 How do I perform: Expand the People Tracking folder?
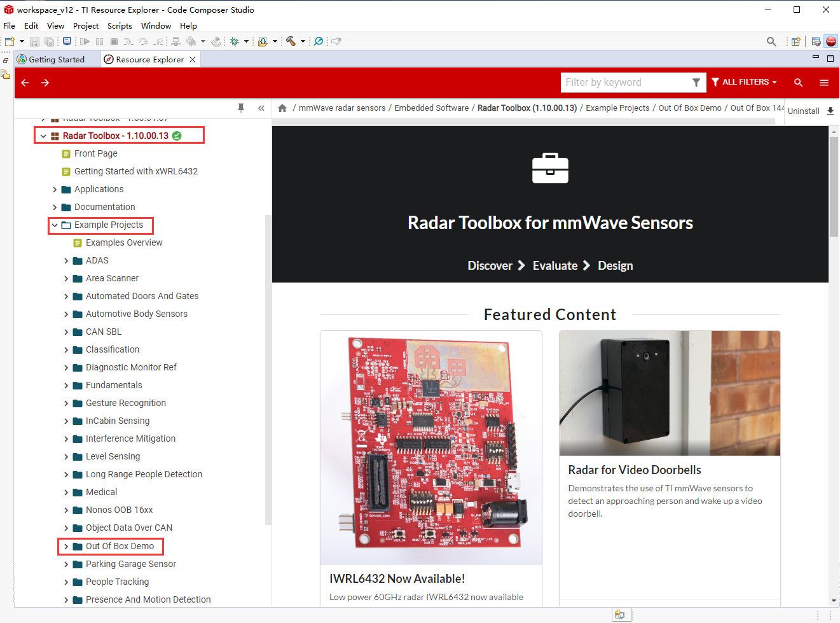(x=66, y=582)
